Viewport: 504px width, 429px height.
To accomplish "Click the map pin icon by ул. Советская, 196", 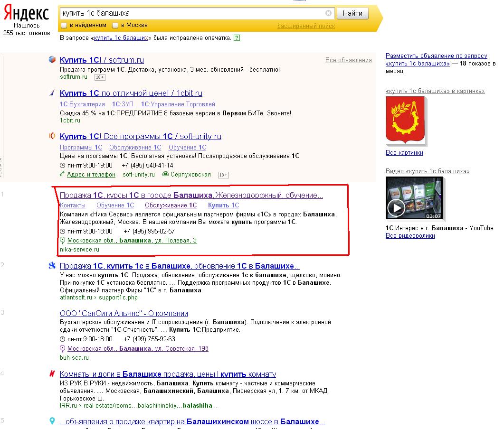I will [x=62, y=348].
